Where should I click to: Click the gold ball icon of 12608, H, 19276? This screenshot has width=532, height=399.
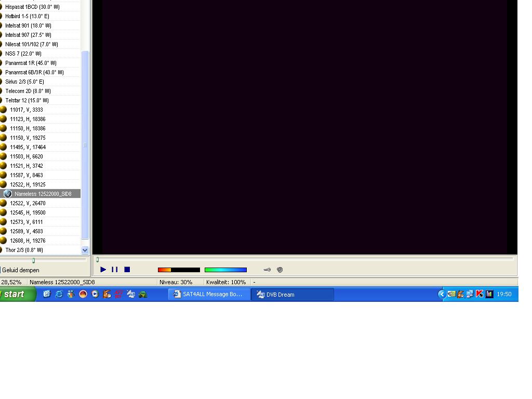(4, 241)
